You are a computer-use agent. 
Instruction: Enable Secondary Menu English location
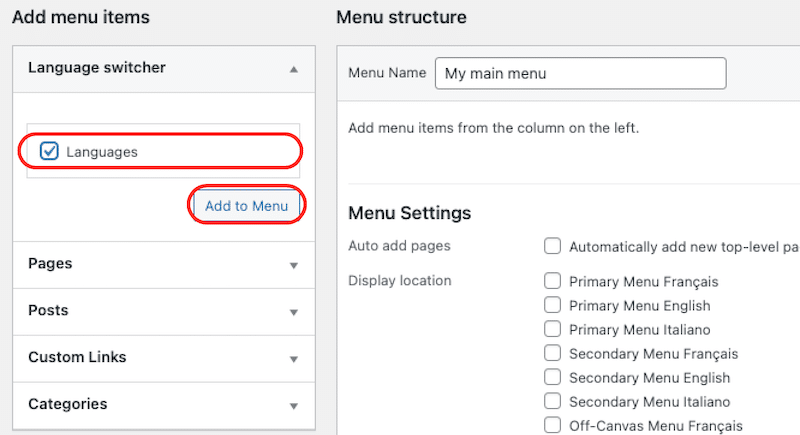point(552,377)
